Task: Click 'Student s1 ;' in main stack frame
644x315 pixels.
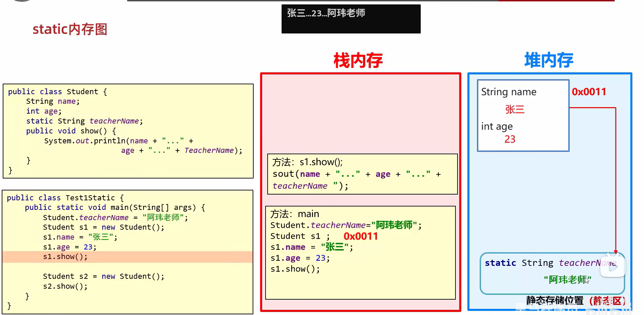Action: [300, 236]
